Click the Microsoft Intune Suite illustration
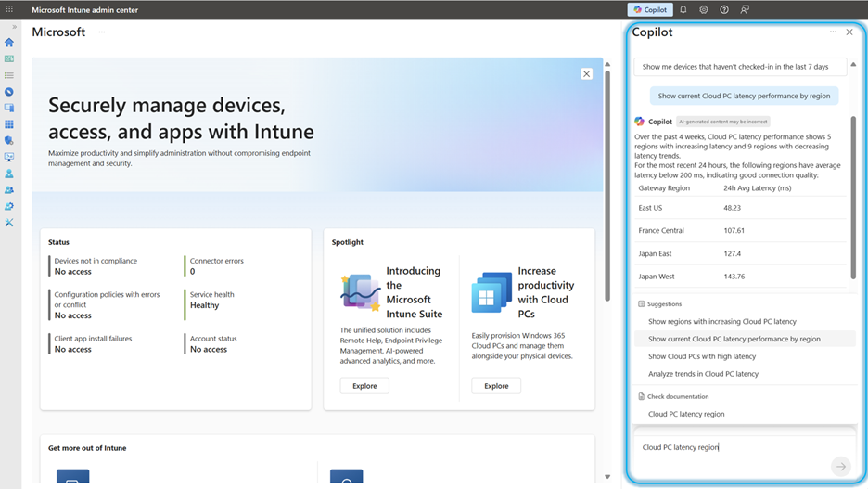The height and width of the screenshot is (489, 868). [x=361, y=292]
